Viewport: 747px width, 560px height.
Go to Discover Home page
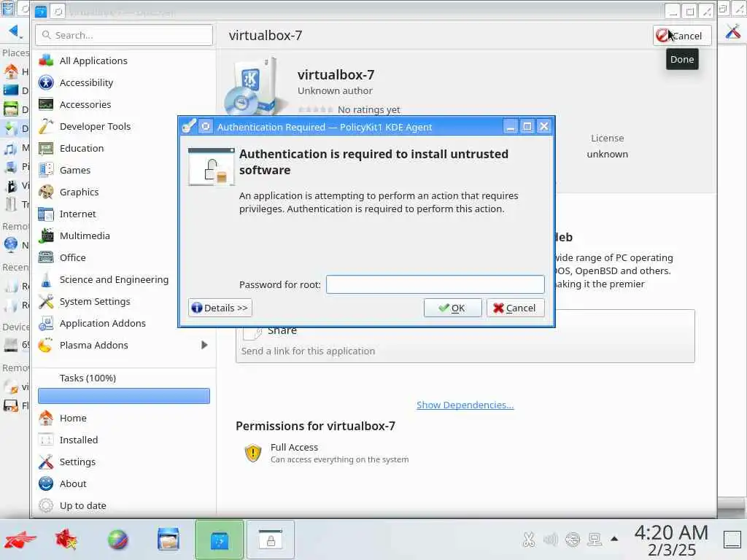click(124, 418)
